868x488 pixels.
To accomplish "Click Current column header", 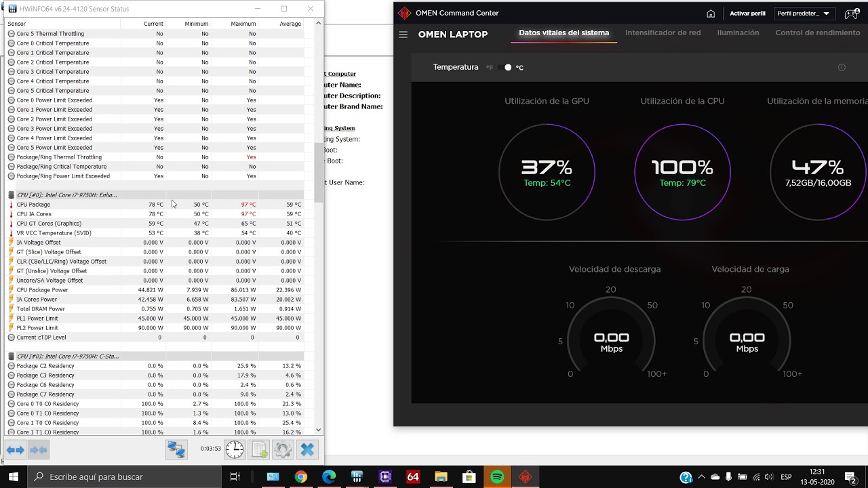I will point(143,24).
